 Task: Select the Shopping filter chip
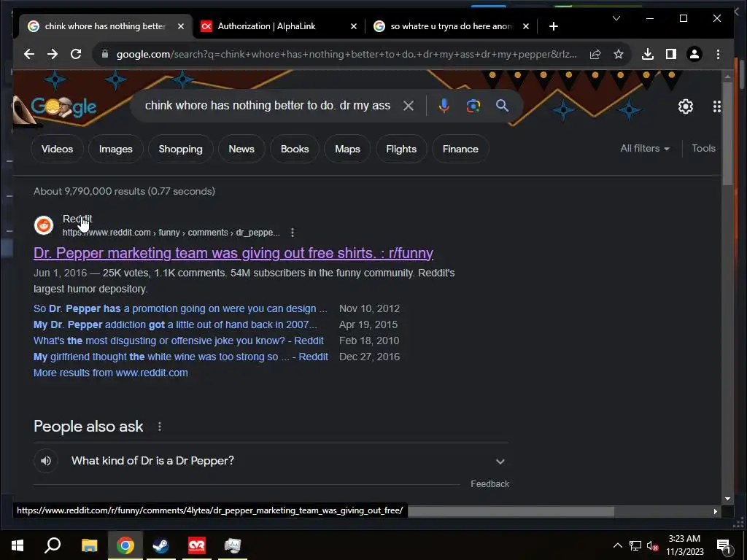click(x=181, y=149)
